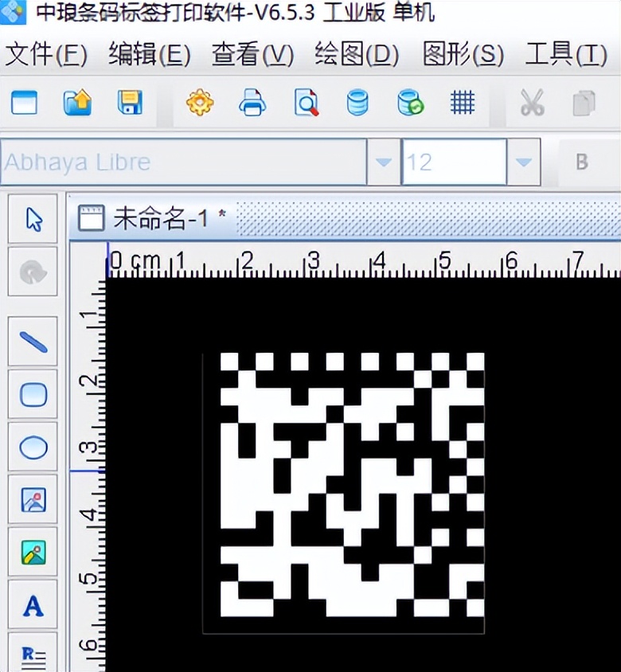
Task: Click the new label document icon
Action: point(24,103)
